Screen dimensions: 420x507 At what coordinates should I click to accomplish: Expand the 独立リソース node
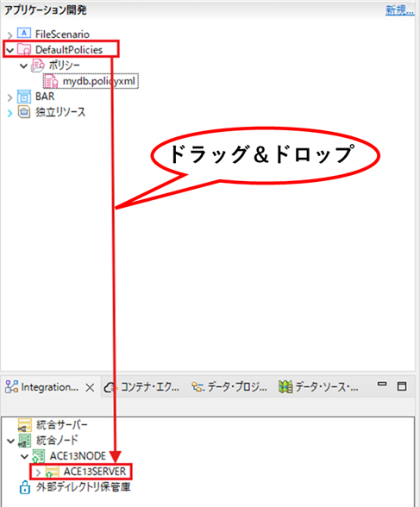coord(9,113)
